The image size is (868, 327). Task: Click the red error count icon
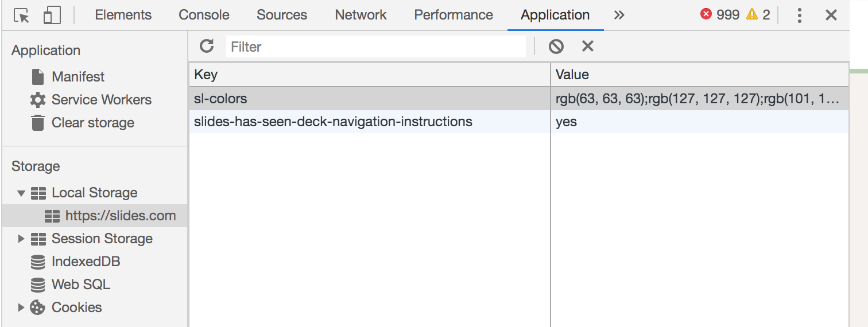point(706,15)
